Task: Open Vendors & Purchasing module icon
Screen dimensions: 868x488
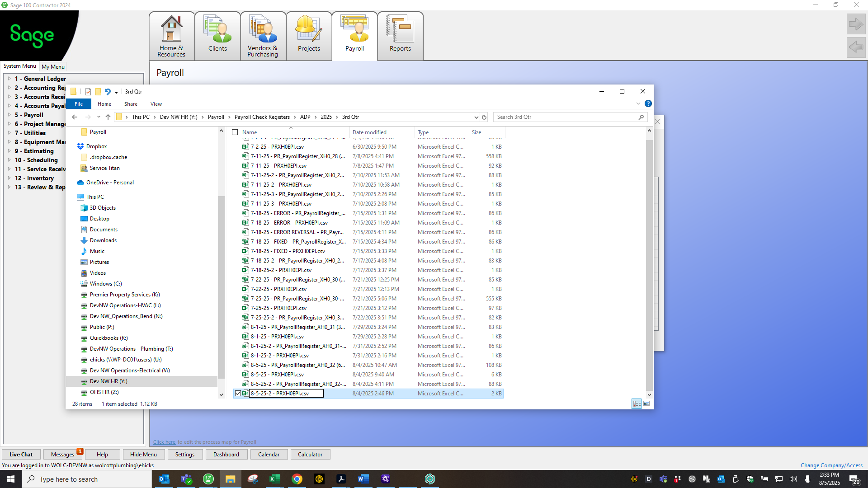Action: [263, 36]
